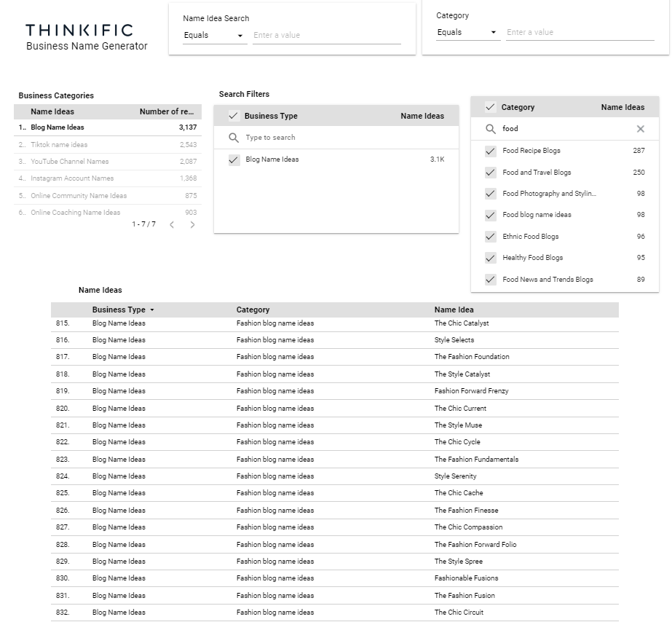
Task: Click the magnifier icon in Category filter
Action: [x=490, y=129]
